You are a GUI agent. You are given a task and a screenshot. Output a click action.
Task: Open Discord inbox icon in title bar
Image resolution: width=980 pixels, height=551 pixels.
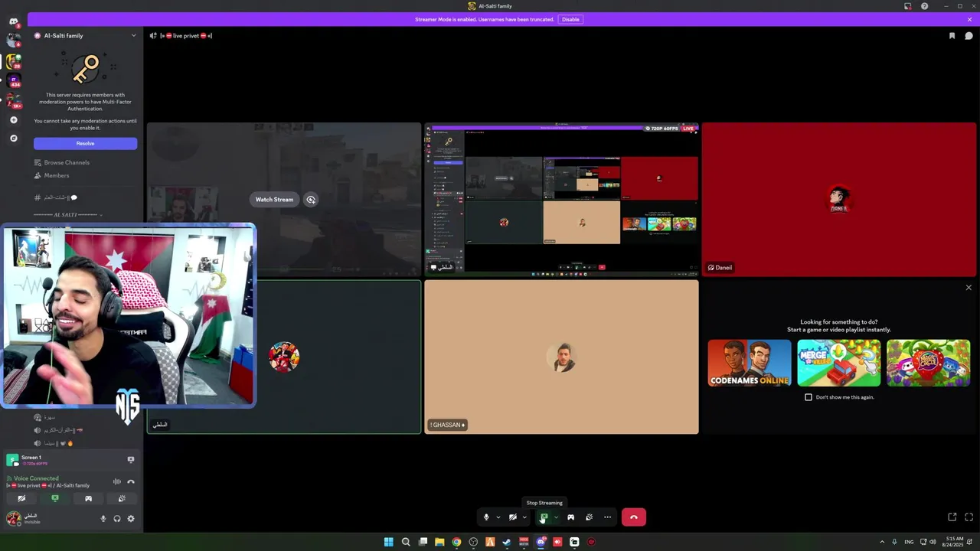[x=907, y=6]
